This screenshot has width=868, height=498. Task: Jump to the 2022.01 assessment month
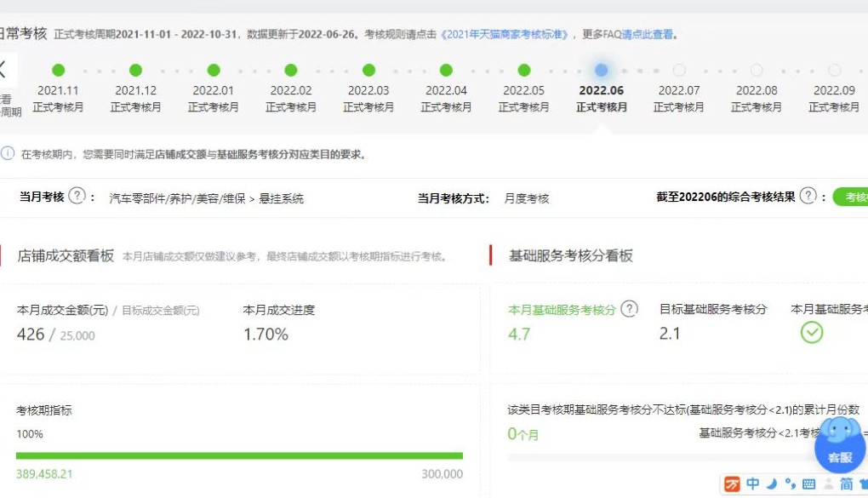214,71
